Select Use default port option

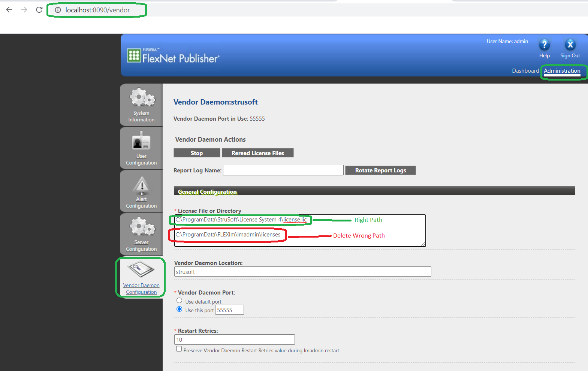point(180,301)
